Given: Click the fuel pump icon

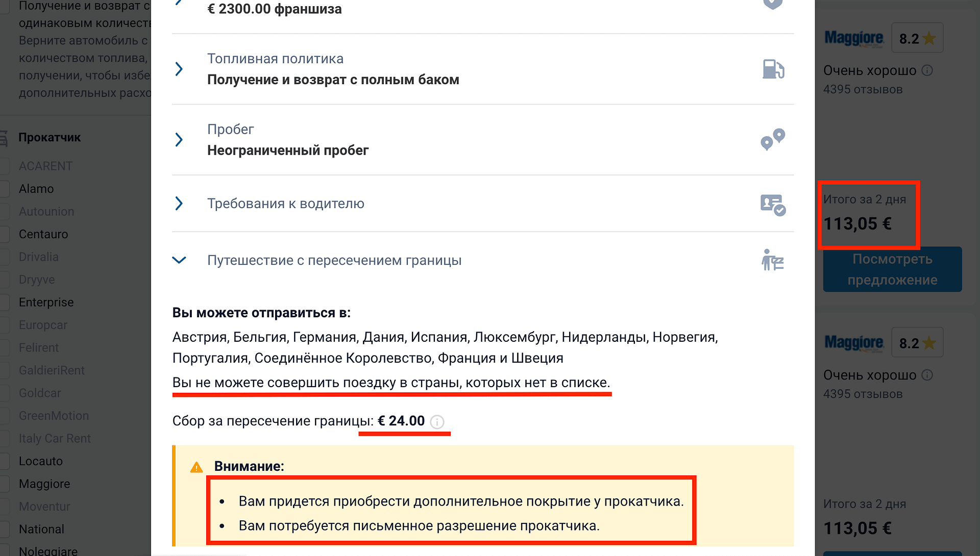Looking at the screenshot, I should pyautogui.click(x=773, y=69).
